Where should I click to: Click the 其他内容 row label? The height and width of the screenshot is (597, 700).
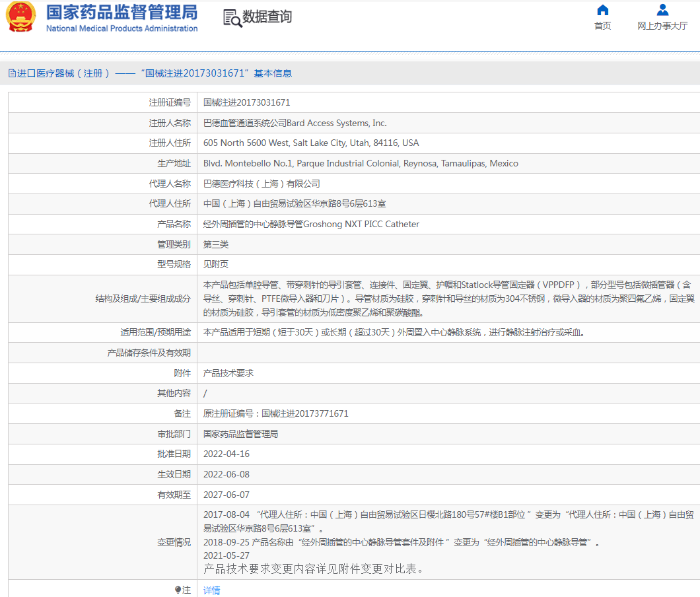coord(174,394)
